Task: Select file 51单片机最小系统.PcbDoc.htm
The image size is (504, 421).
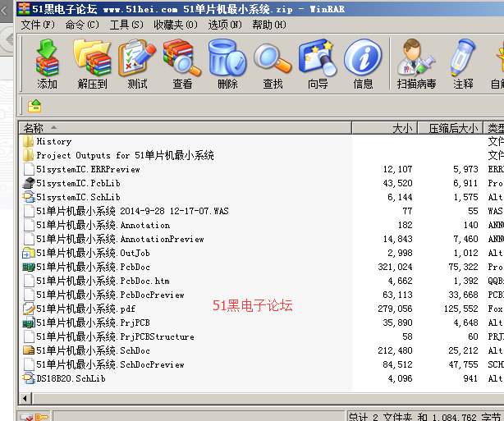Action: click(103, 281)
